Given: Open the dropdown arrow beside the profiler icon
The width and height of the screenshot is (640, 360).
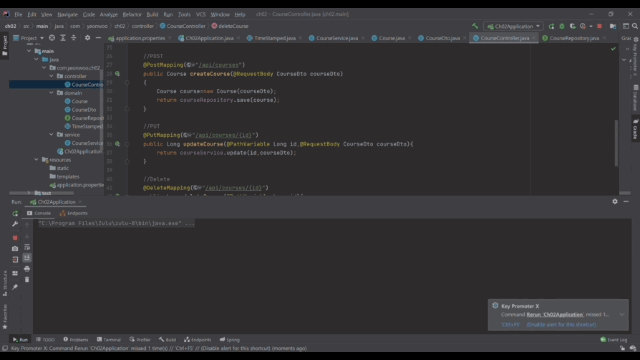Looking at the screenshot, I should (591, 26).
